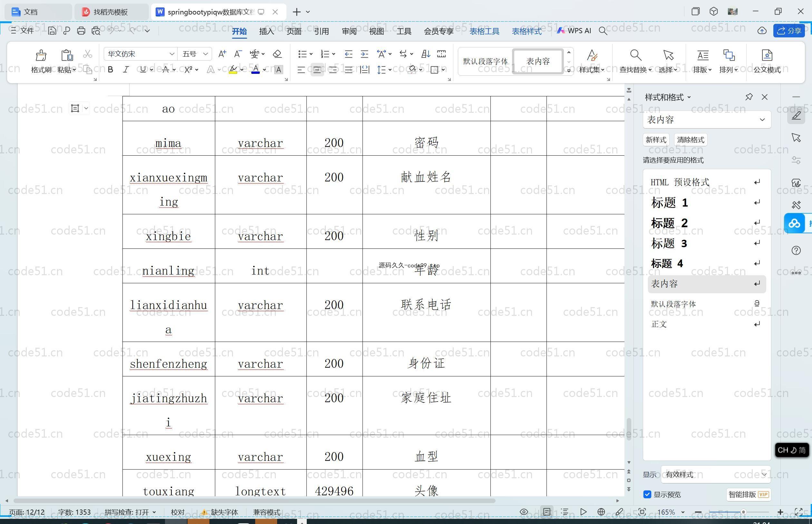Click the numbered list icon
Image resolution: width=812 pixels, height=524 pixels.
tap(325, 54)
